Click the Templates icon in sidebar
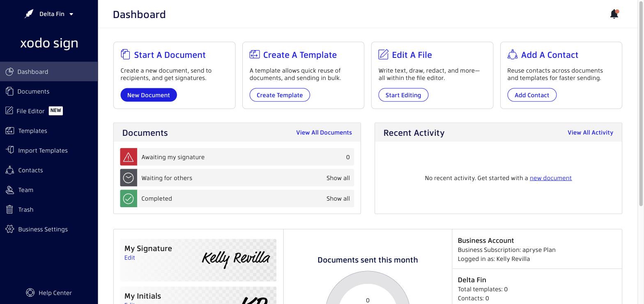Viewport: 644px width, 304px height. tap(10, 131)
